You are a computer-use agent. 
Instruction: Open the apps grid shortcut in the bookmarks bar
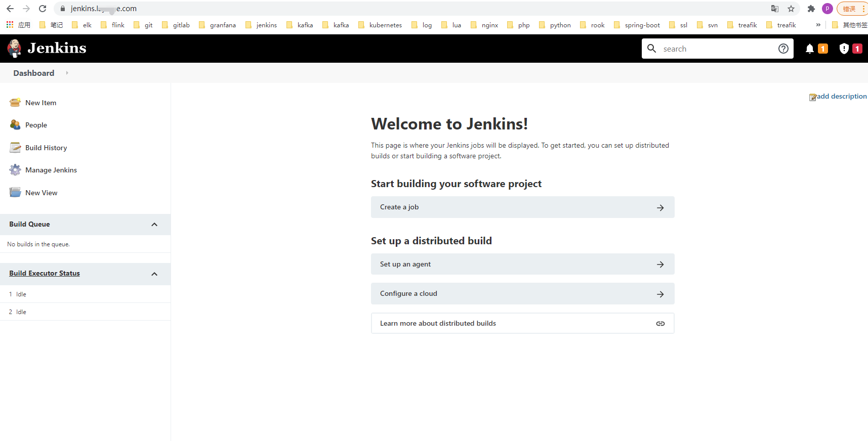(x=18, y=25)
